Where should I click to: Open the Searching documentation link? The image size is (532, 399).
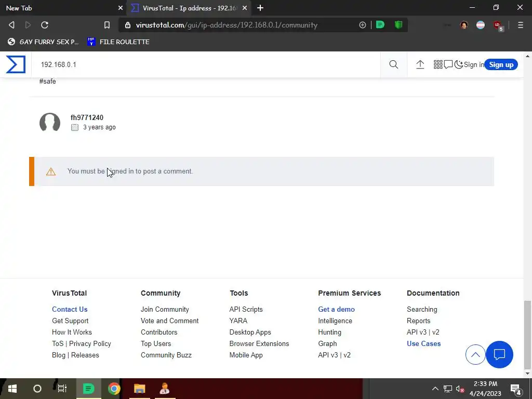422,309
